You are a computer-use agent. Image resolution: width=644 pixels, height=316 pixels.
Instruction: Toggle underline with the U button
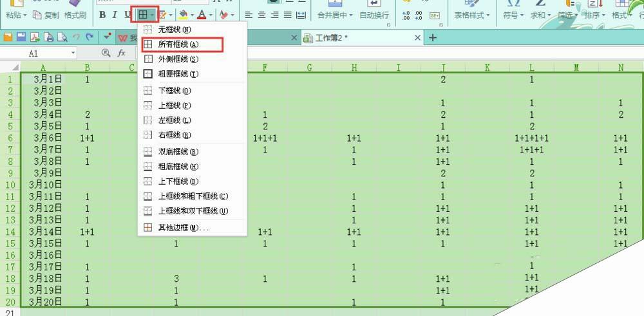(126, 15)
